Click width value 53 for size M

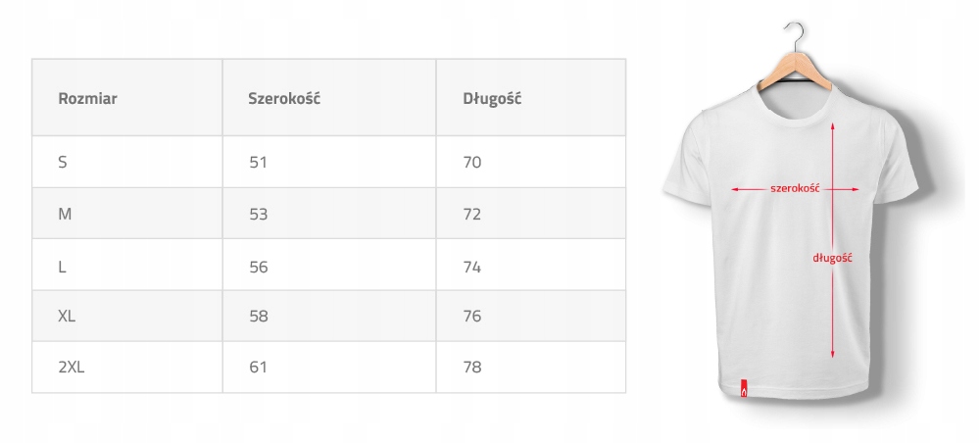[x=258, y=214]
